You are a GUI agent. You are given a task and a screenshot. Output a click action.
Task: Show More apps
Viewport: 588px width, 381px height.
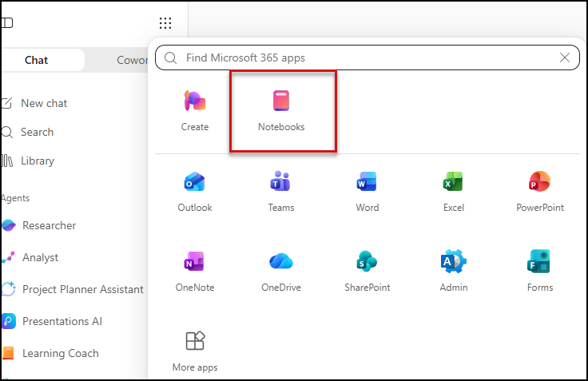(195, 351)
